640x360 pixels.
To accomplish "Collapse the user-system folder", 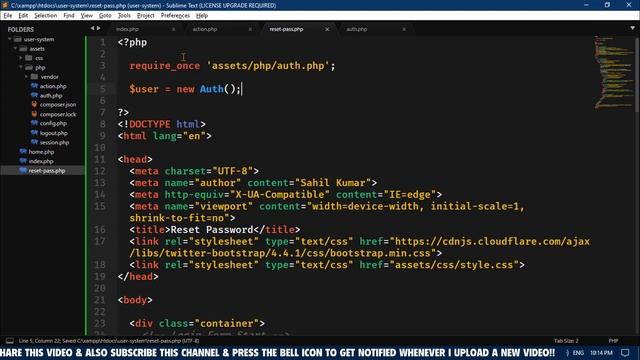I will pyautogui.click(x=10, y=39).
